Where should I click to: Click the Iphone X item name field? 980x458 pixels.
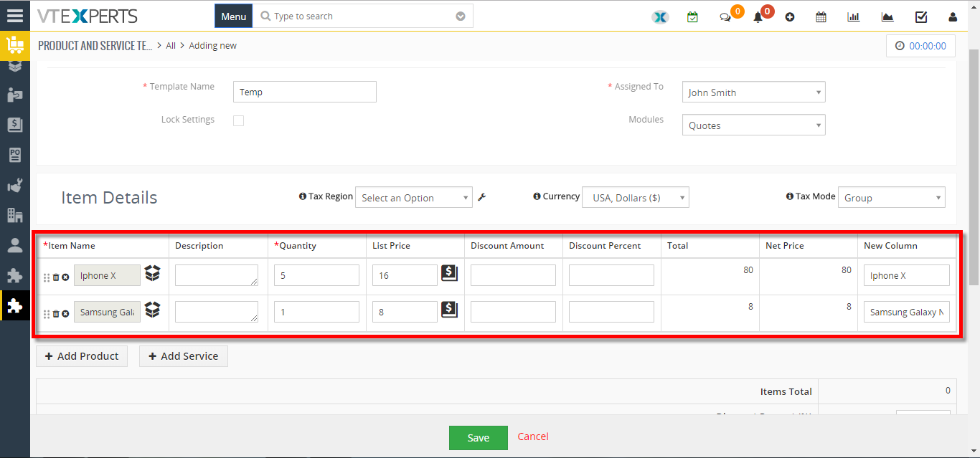coord(107,275)
